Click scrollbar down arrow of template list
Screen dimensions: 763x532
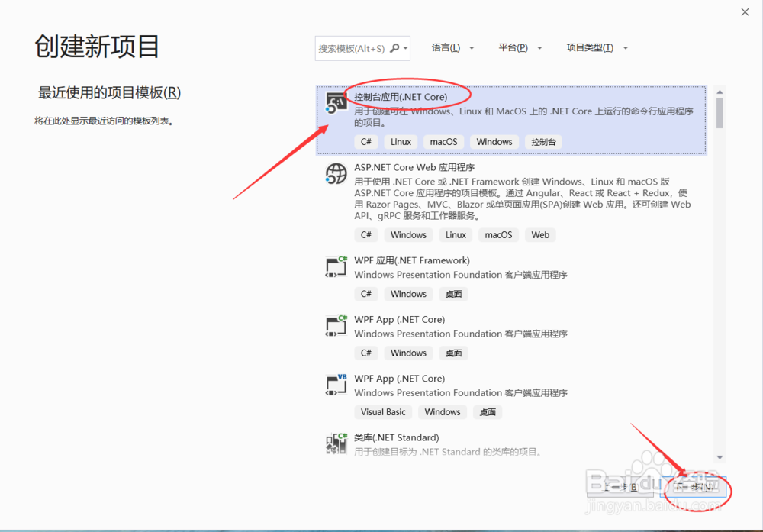(720, 457)
